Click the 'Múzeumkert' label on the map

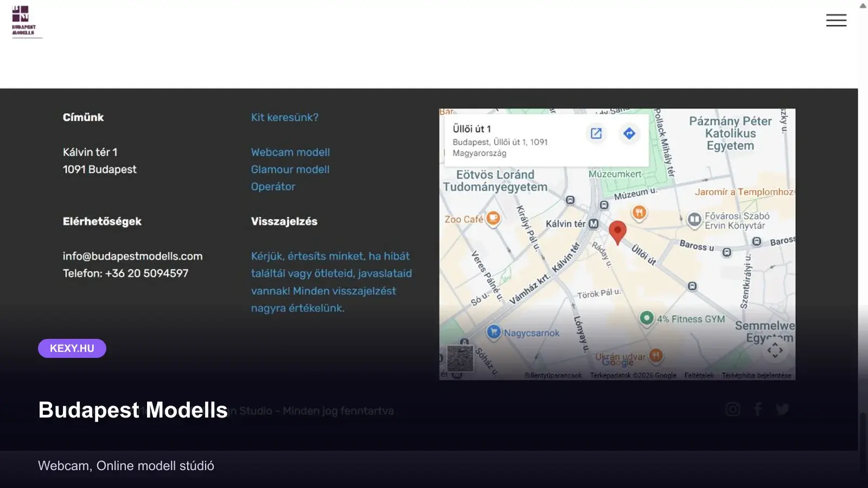[x=615, y=174]
